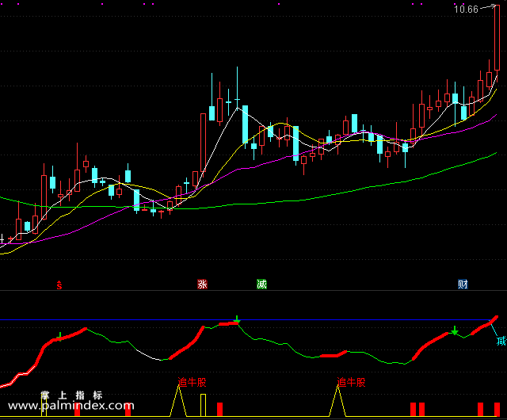Click the green 减 event marker
Screen dimensions: 507x420
point(261,284)
